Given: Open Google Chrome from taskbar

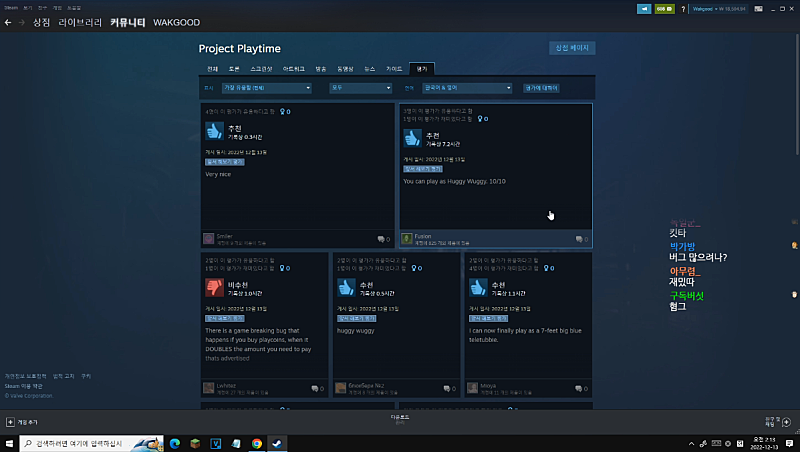Looking at the screenshot, I should [x=257, y=443].
